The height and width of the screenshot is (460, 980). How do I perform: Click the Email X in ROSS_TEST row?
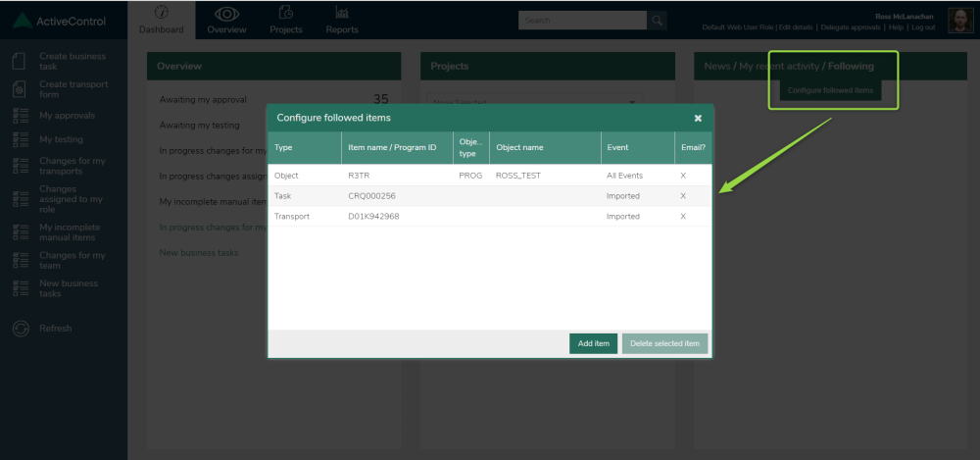[x=683, y=176]
